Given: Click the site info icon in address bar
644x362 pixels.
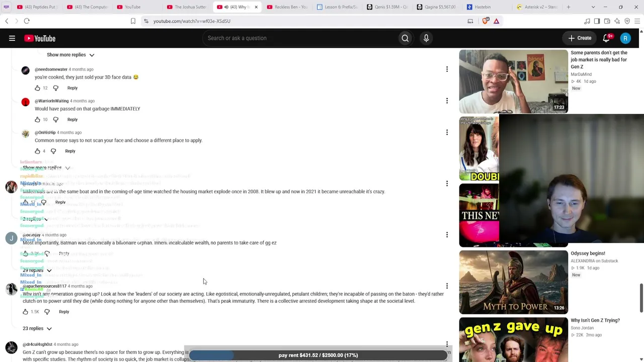Looking at the screenshot, I should (x=146, y=21).
